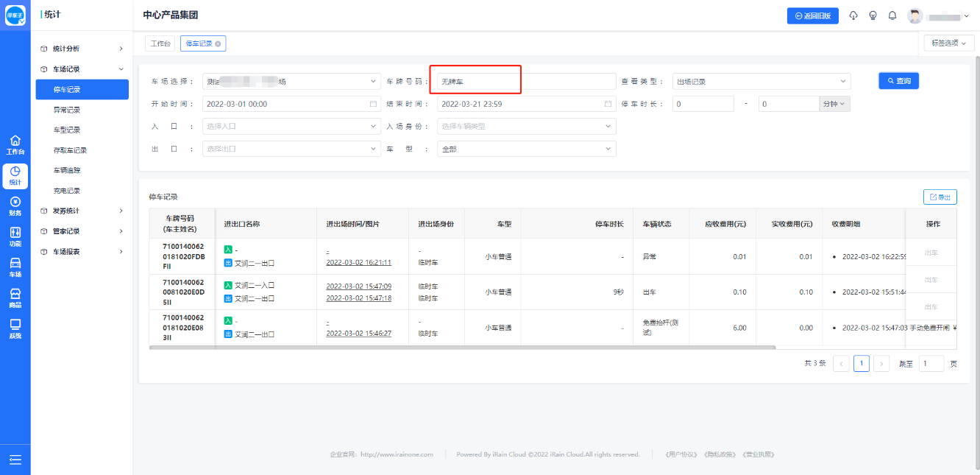The width and height of the screenshot is (980, 475).
Task: Toggle the hamburger menu at sidebar bottom
Action: click(15, 460)
